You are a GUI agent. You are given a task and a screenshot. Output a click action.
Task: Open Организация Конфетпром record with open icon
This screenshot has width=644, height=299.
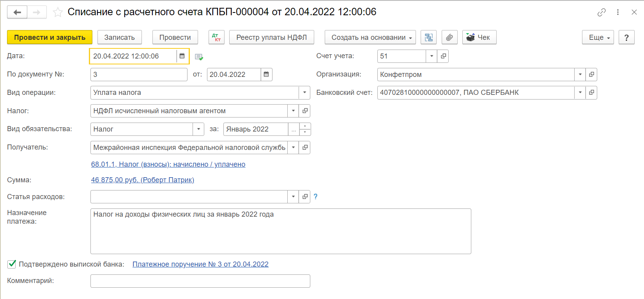[591, 75]
